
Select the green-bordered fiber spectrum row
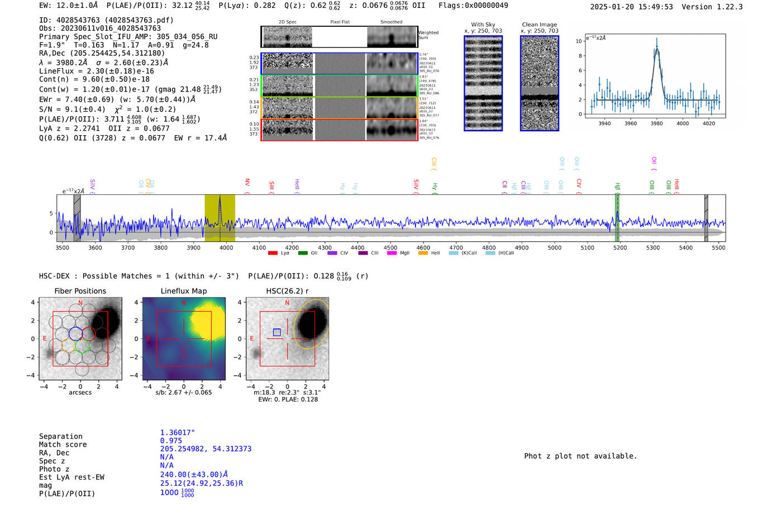tap(340, 85)
